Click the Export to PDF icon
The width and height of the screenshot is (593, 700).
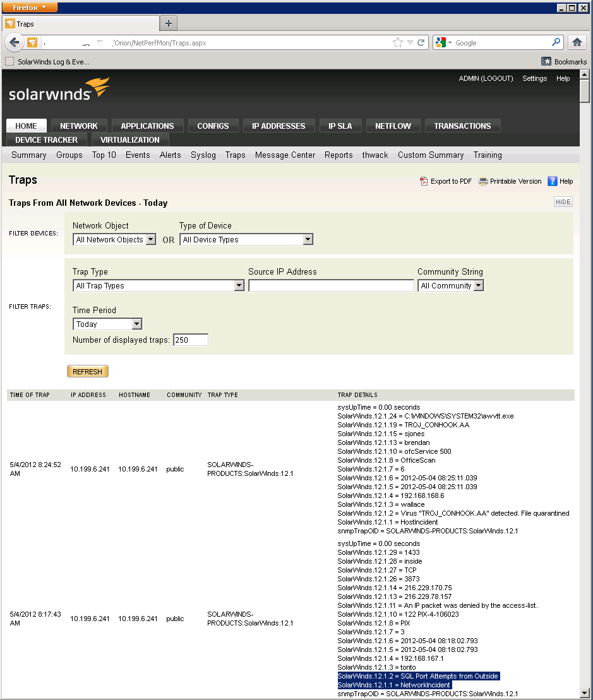point(424,181)
